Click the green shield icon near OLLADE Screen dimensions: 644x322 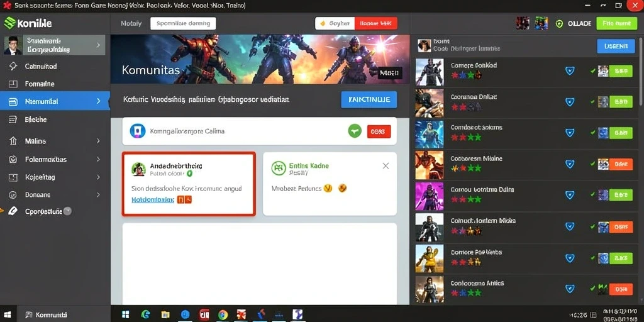tap(559, 23)
